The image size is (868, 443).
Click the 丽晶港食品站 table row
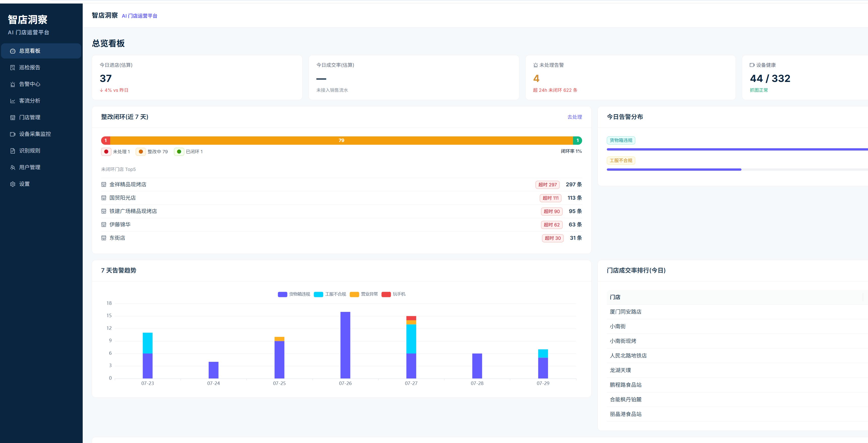coord(737,414)
